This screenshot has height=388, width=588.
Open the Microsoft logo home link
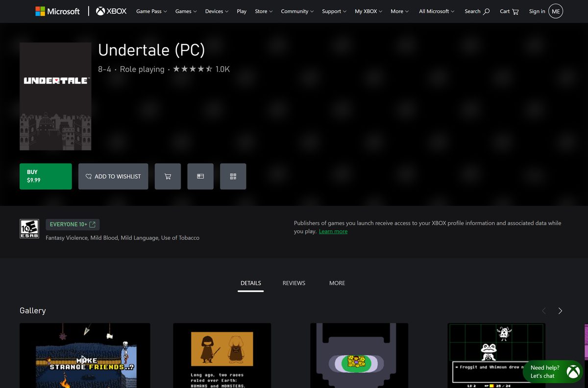[57, 11]
